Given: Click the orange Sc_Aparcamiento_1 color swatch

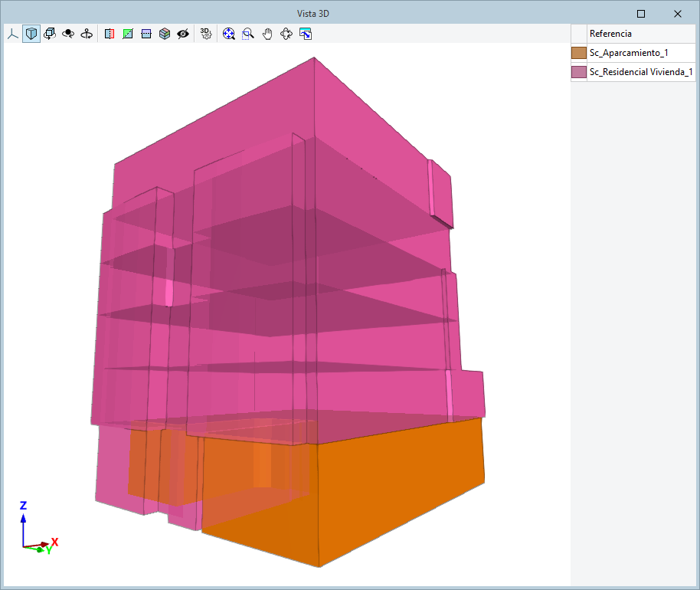Looking at the screenshot, I should tap(579, 53).
